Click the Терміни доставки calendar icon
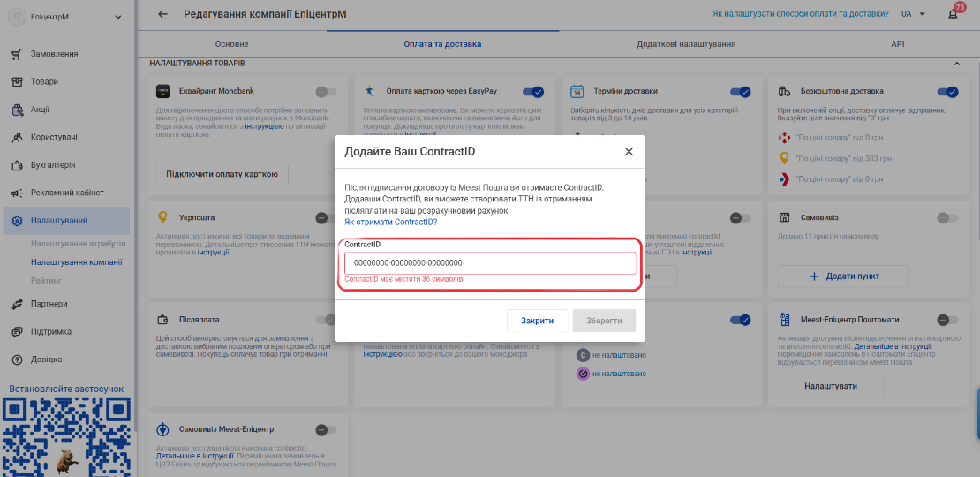 [x=577, y=91]
